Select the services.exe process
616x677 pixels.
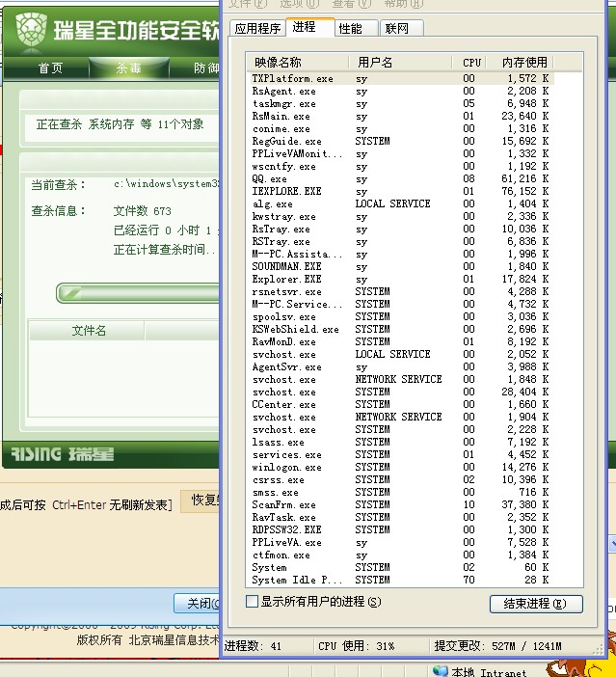[400, 454]
